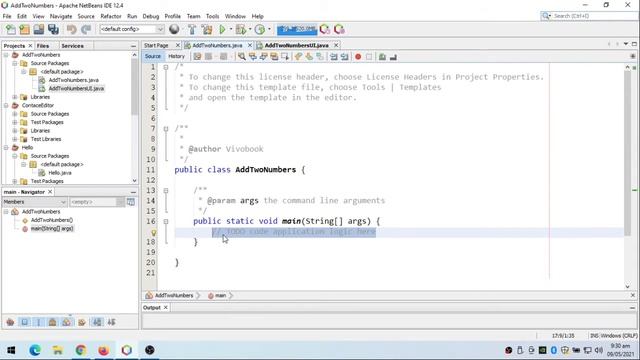Click the Profile Project clock icon
The height and width of the screenshot is (360, 640).
260,29
